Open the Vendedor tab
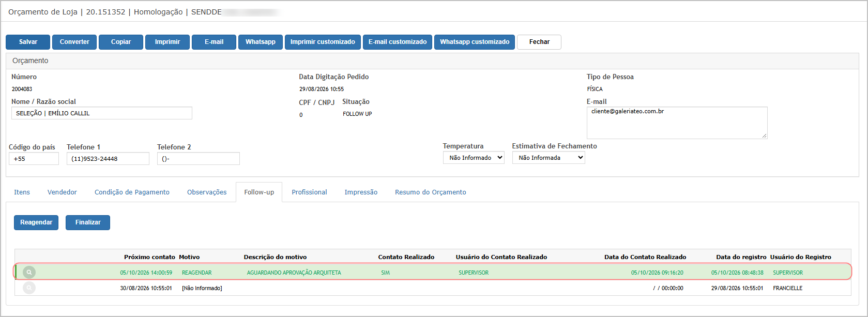This screenshot has width=868, height=317. click(x=62, y=192)
